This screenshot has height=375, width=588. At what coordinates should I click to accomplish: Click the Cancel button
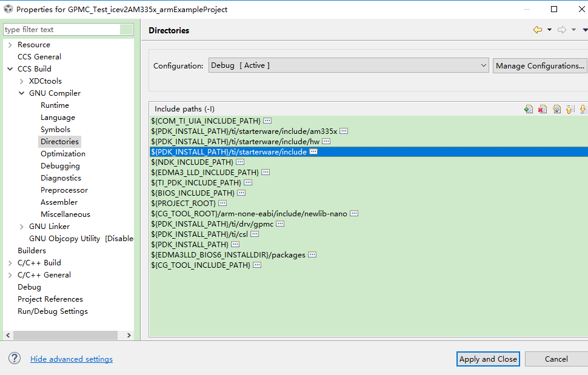pos(556,359)
